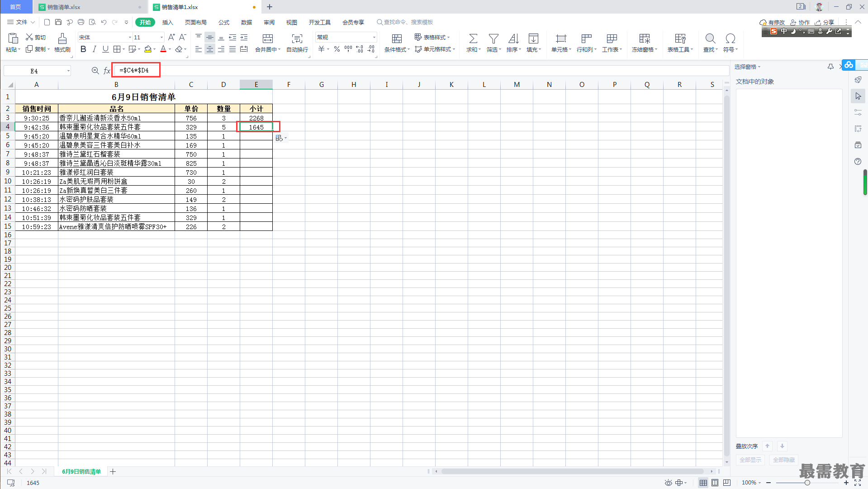Click the 有修改 status button

click(772, 22)
